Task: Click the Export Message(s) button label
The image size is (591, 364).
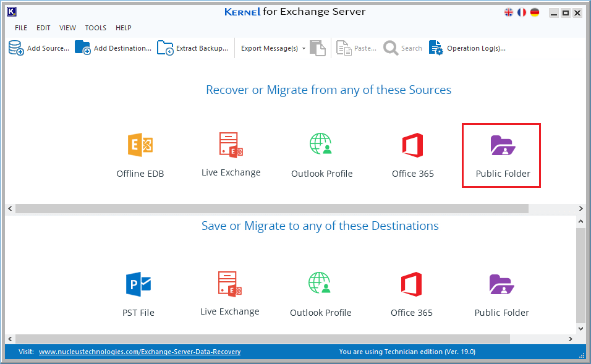Action: pos(270,48)
